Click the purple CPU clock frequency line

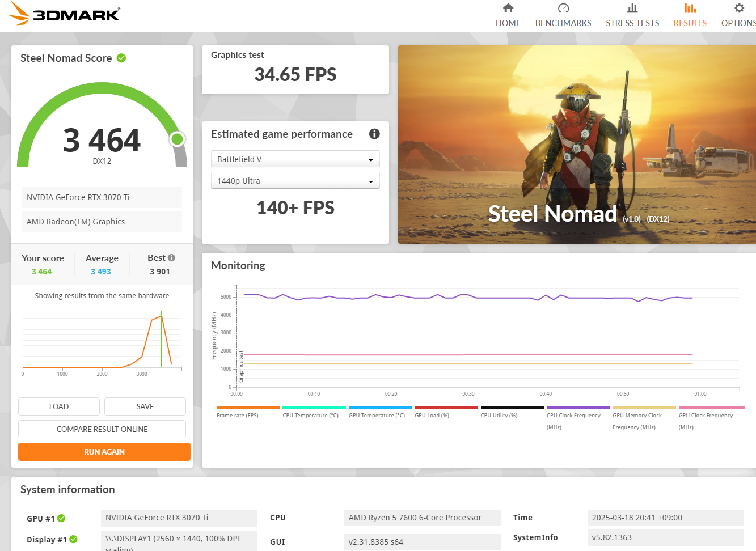click(x=468, y=296)
